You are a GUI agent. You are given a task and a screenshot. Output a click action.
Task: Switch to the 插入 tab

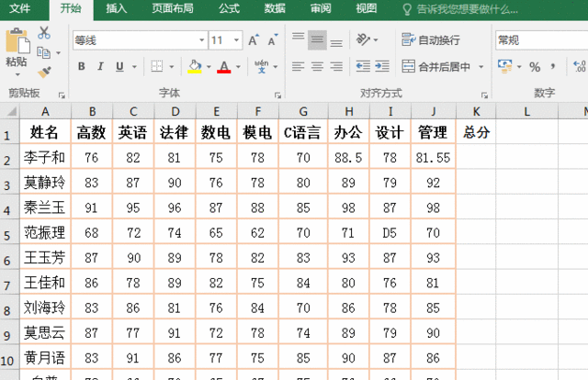pos(117,8)
